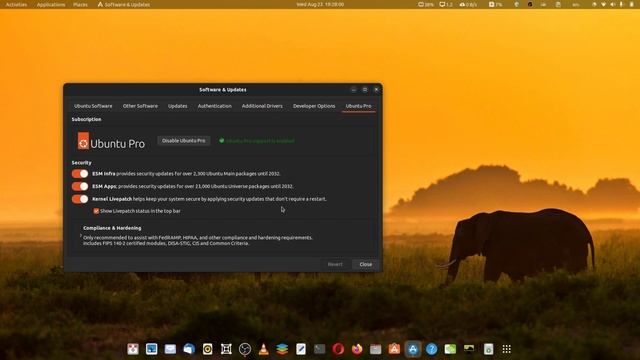
Task: Toggle the ESM Apps switch
Action: pos(80,186)
